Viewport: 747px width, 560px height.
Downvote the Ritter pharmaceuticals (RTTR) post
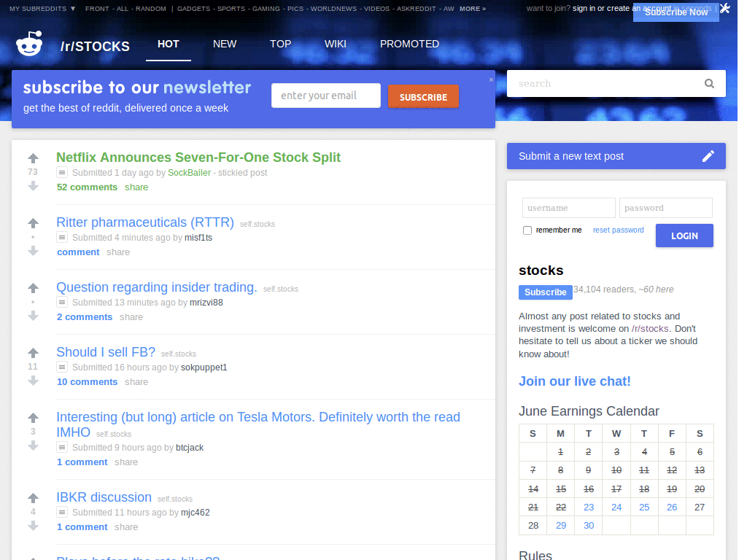coord(33,251)
